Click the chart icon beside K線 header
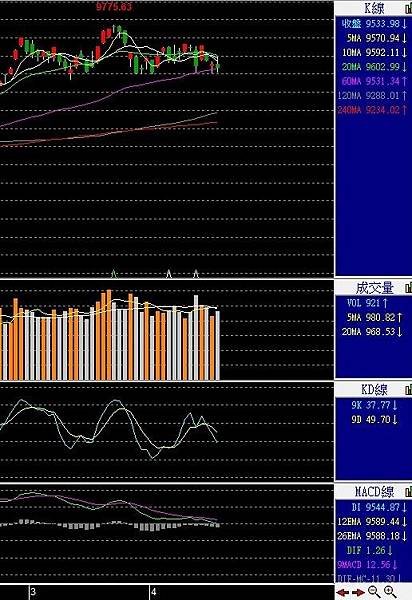Image resolution: width=412 pixels, height=600 pixels. point(408,8)
